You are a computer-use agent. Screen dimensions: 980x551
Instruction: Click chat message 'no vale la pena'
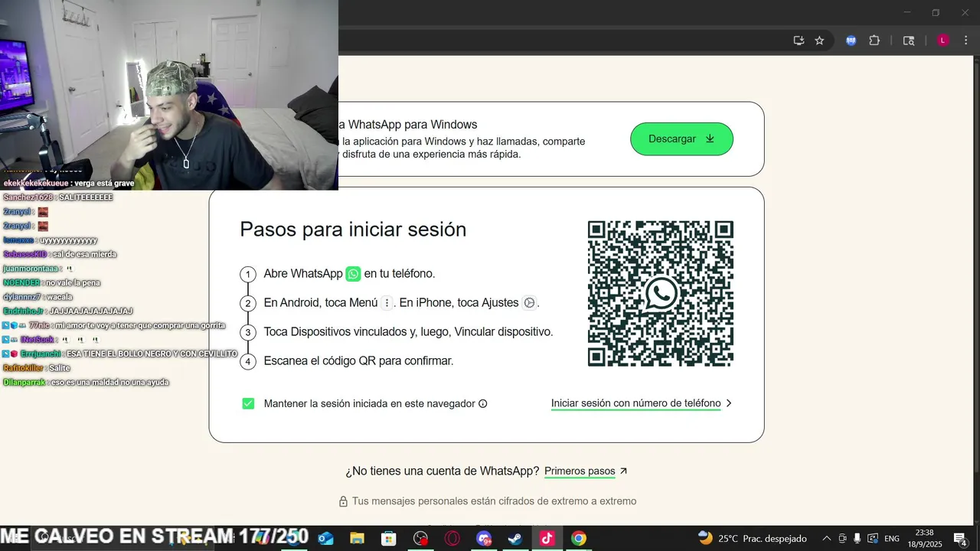73,283
